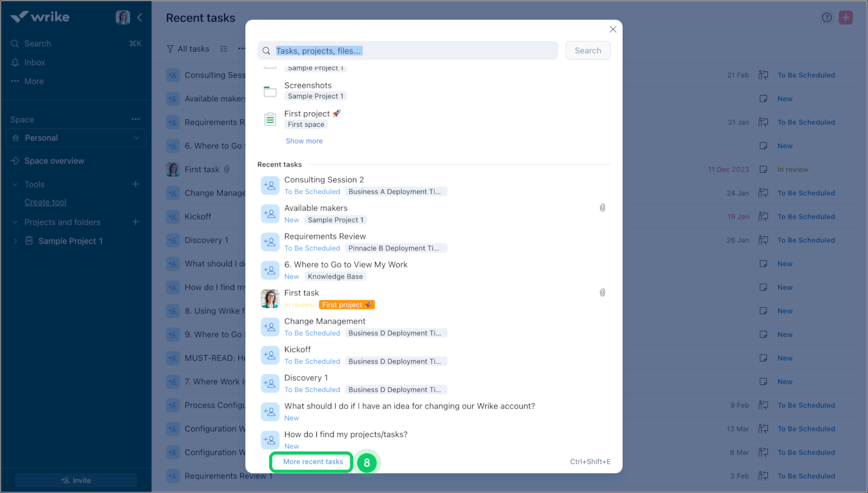Open the More menu in the sidebar
Image resolution: width=868 pixels, height=493 pixels.
(x=14, y=81)
